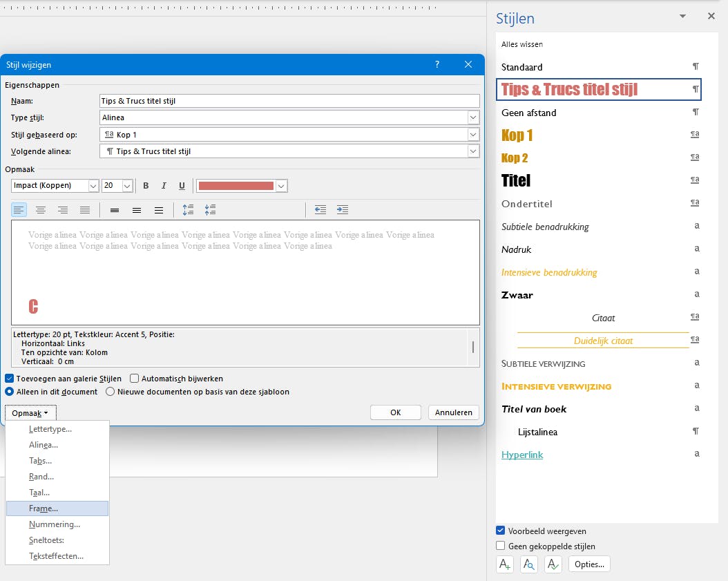Click Opties... in Stijlen pane
728x581 pixels.
point(589,564)
